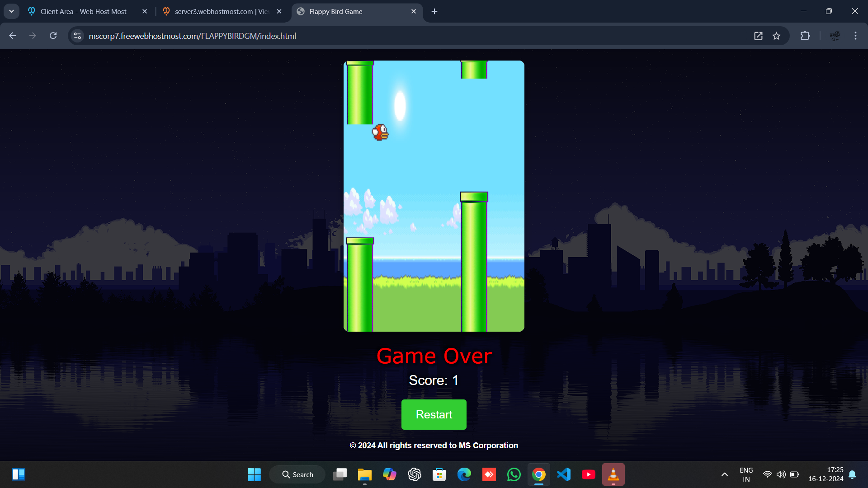Open File Explorer from taskbar

click(365, 474)
